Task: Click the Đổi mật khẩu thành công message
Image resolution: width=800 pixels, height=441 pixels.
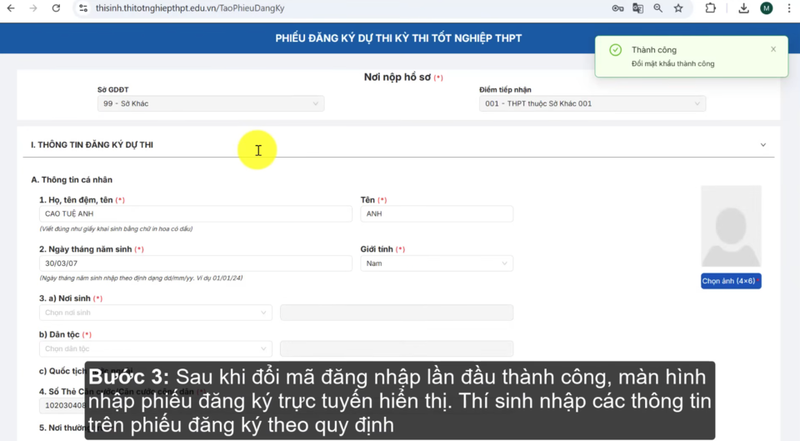Action: tap(673, 64)
